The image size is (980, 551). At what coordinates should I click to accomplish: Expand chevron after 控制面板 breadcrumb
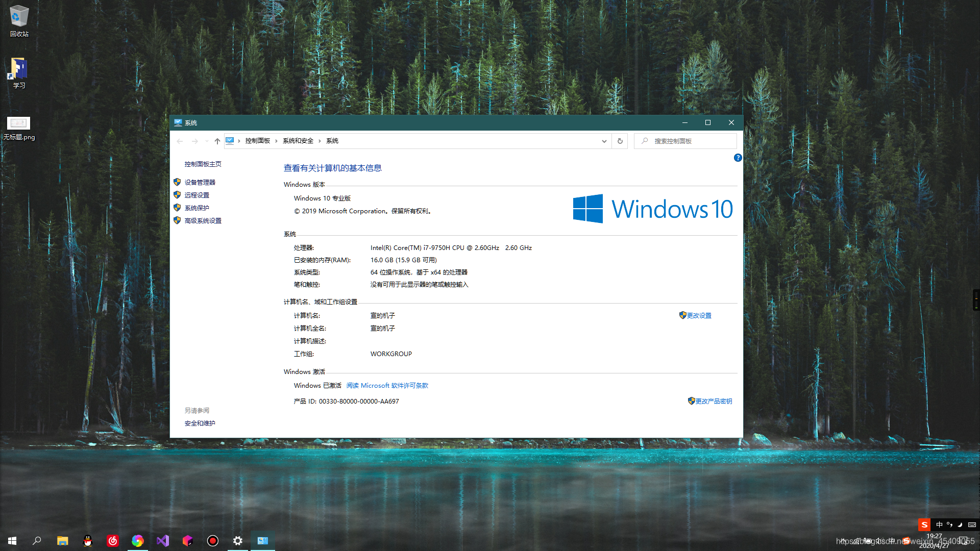click(276, 141)
